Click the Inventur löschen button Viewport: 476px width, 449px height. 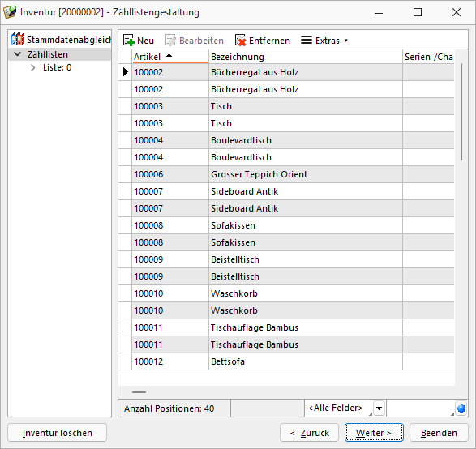tap(57, 432)
